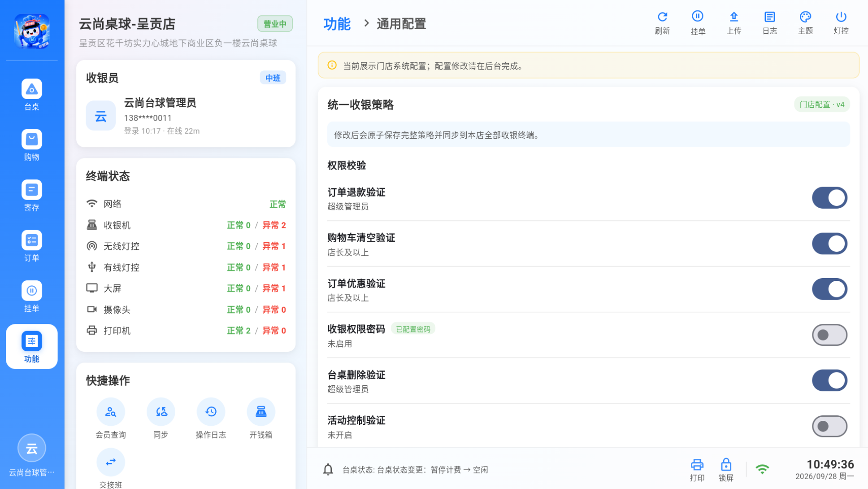Screen dimensions: 868x489
Task: Click the 功能 breadcrumb link
Action: [337, 24]
